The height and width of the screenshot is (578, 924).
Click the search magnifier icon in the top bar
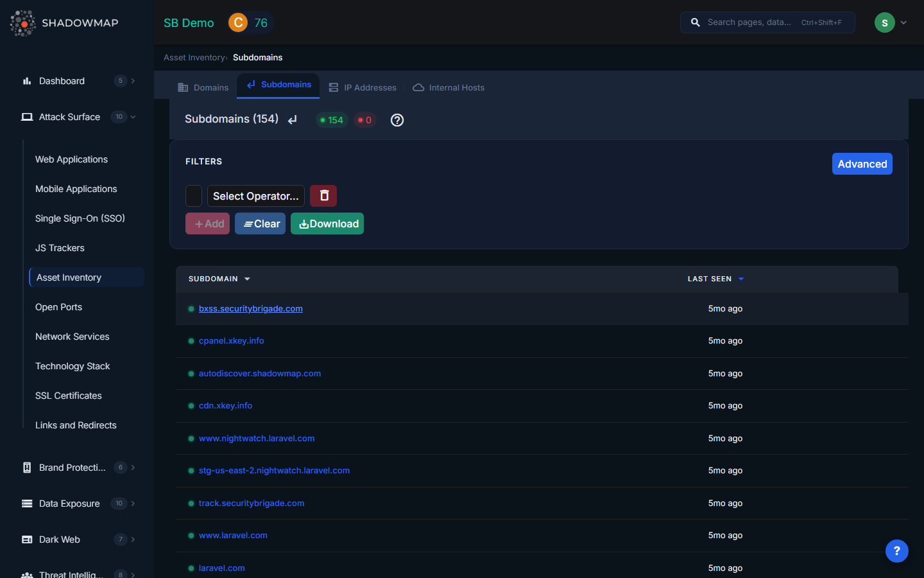coord(695,22)
